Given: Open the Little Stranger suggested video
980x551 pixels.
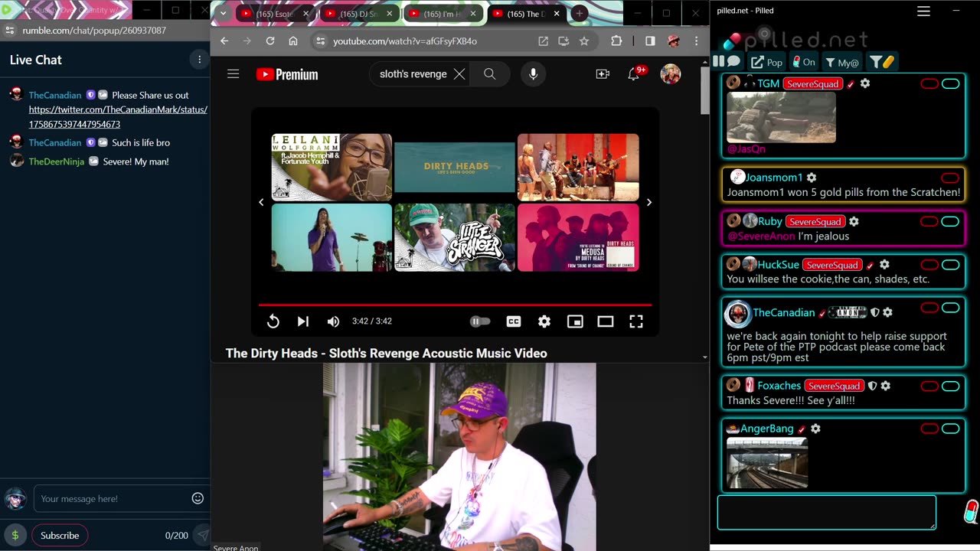Looking at the screenshot, I should click(455, 237).
